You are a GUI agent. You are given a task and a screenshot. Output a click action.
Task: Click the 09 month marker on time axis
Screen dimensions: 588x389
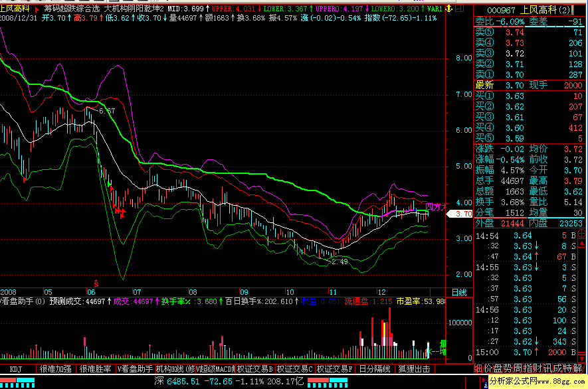244,292
